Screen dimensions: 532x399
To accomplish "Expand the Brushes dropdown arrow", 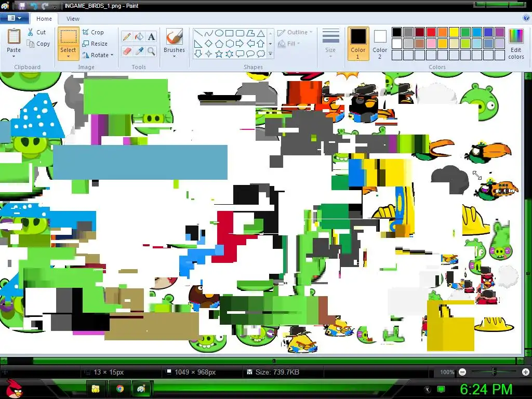I will [x=175, y=56].
